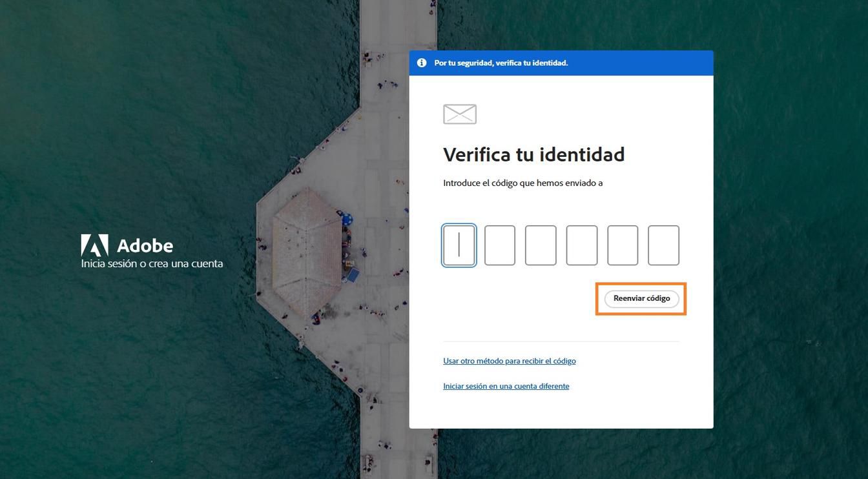The width and height of the screenshot is (868, 479).
Task: Click the 'Verifica tu identidad' heading
Action: 533,154
